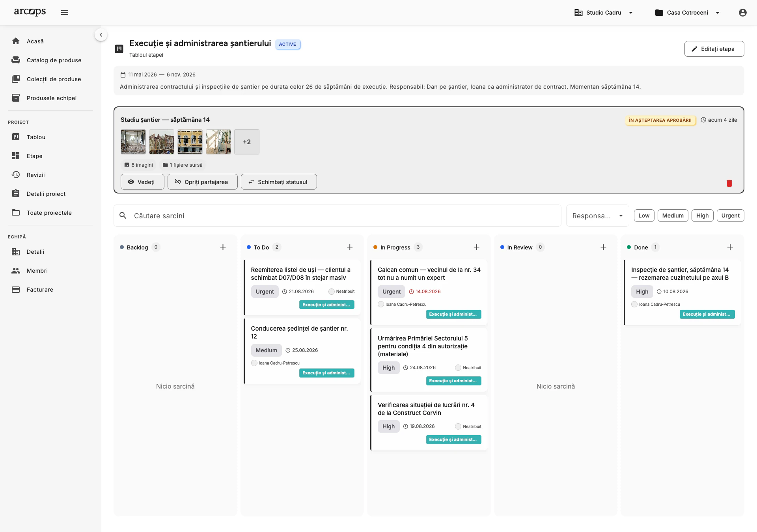757x532 pixels.
Task: Open Catalog de produse
Action: pyautogui.click(x=50, y=60)
